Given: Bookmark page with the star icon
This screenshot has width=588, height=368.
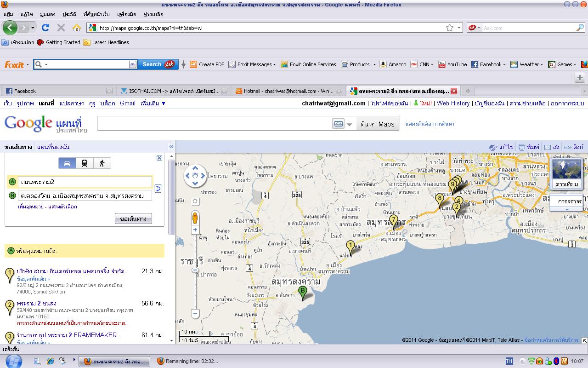Looking at the screenshot, I should 450,28.
